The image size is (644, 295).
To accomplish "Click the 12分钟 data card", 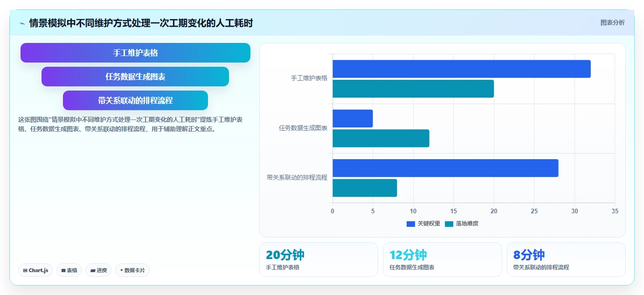I will pos(443,260).
